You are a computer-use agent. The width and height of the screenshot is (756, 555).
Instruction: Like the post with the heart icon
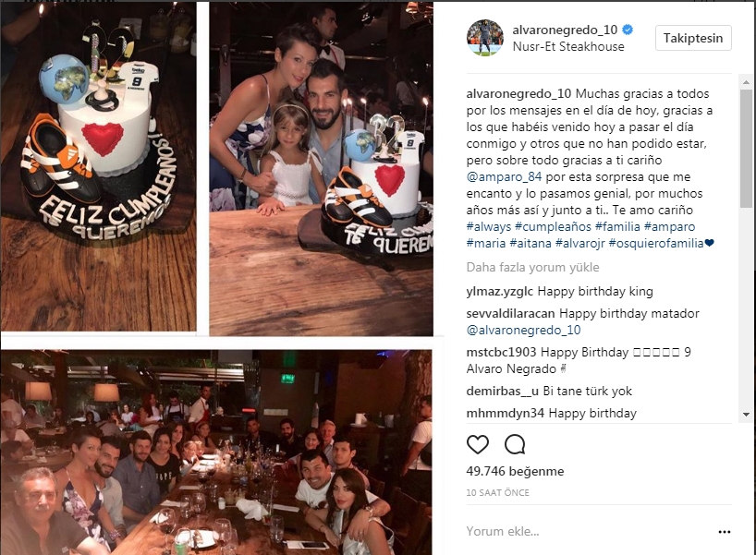pyautogui.click(x=477, y=444)
